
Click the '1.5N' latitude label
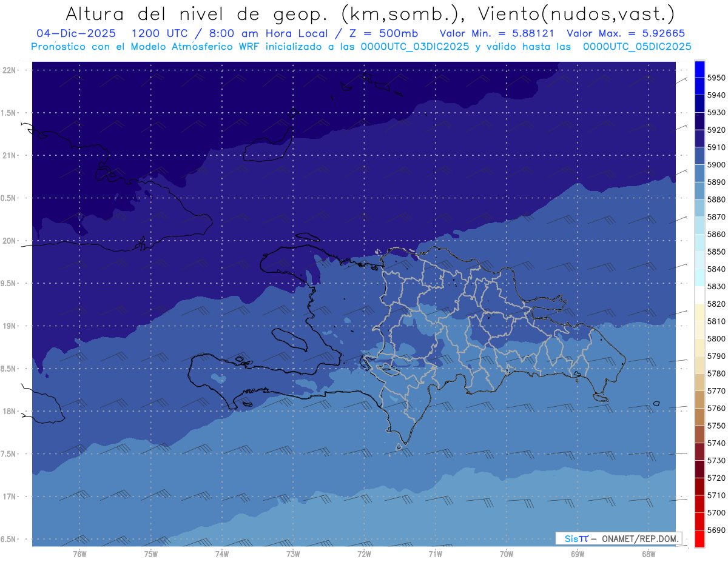[x=9, y=113]
